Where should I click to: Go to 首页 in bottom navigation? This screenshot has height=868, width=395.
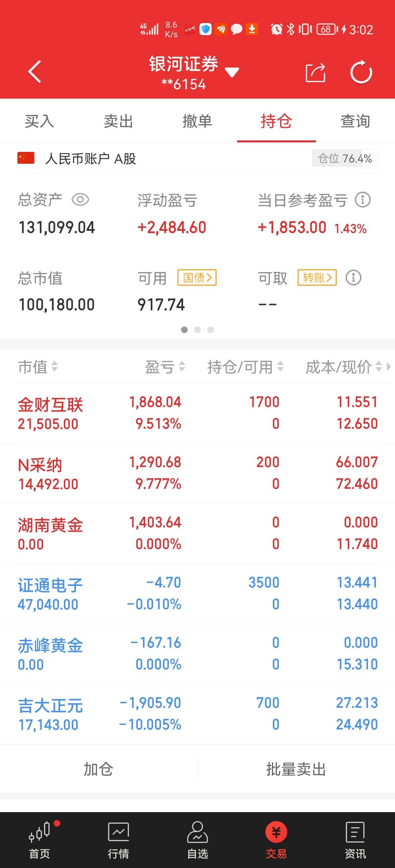[39, 839]
